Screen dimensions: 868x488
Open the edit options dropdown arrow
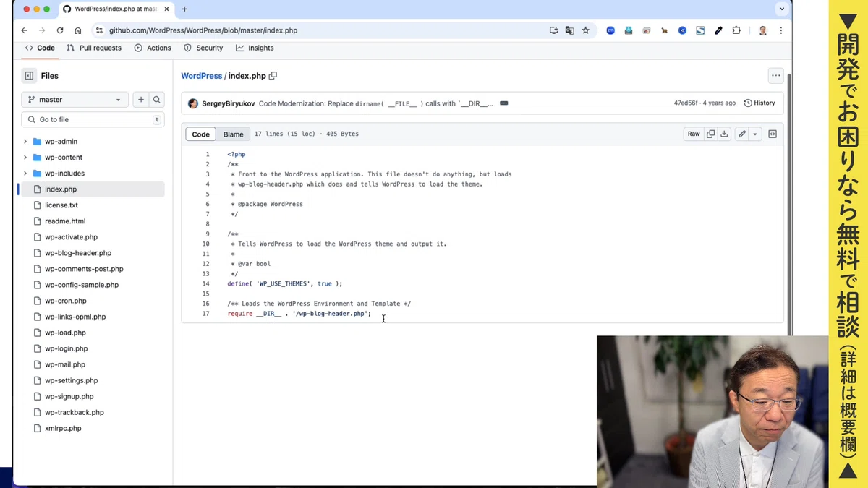click(755, 134)
